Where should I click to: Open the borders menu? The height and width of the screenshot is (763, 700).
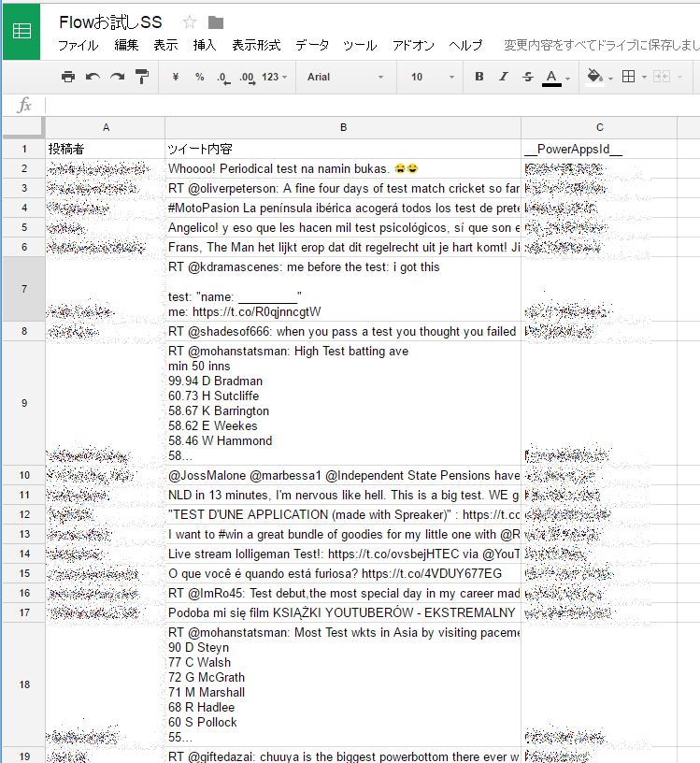click(628, 77)
